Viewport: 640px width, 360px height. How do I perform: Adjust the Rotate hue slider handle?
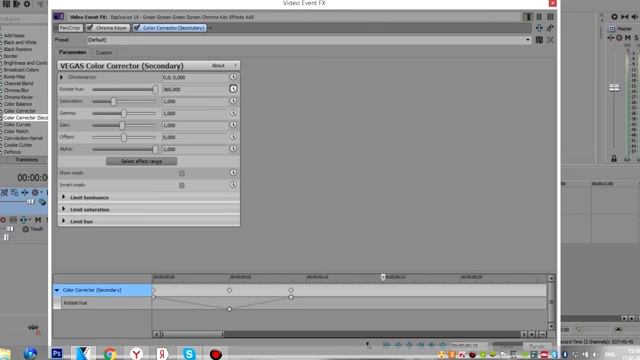coord(155,89)
